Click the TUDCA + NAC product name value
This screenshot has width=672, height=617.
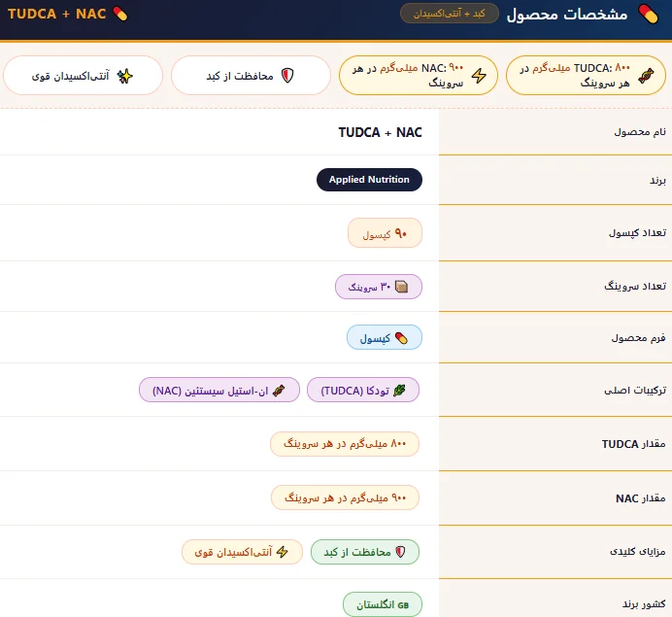[380, 132]
